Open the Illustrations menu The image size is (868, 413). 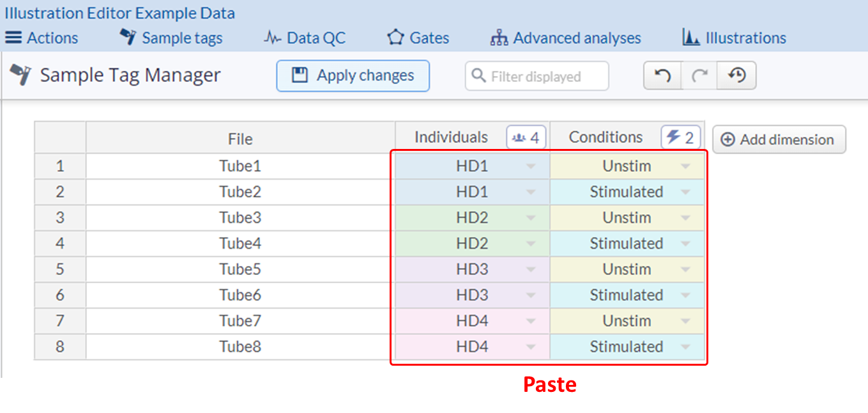click(x=735, y=38)
